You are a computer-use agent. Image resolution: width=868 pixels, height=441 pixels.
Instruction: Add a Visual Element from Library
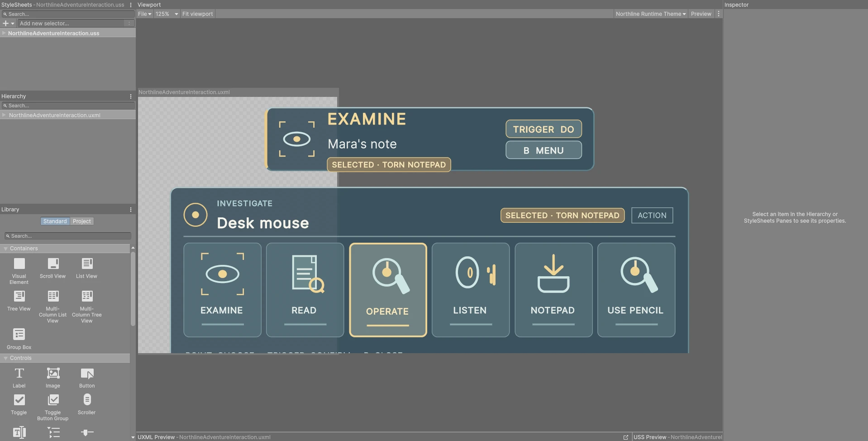pyautogui.click(x=19, y=264)
